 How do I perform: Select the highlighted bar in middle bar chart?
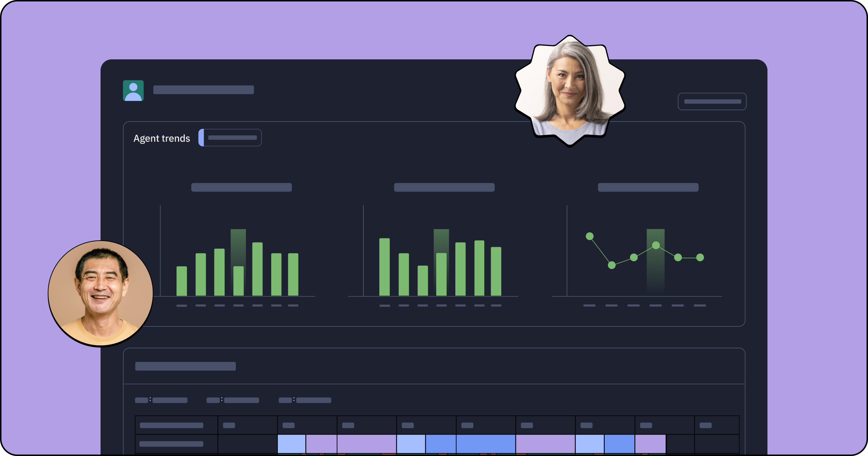coord(441,274)
